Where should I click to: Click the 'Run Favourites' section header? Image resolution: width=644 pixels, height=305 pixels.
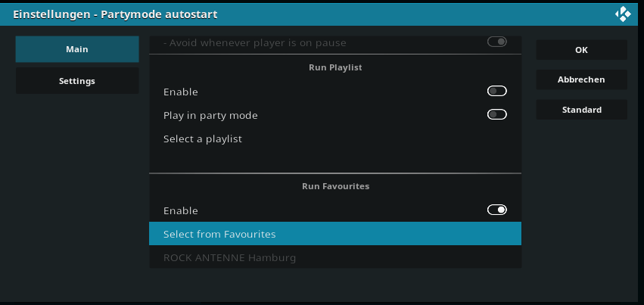point(335,186)
